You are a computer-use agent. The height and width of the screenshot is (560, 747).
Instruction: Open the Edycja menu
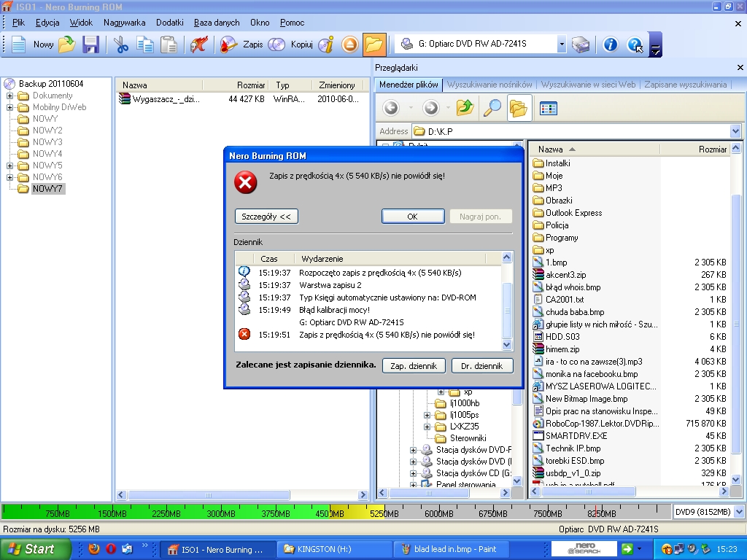click(x=47, y=23)
